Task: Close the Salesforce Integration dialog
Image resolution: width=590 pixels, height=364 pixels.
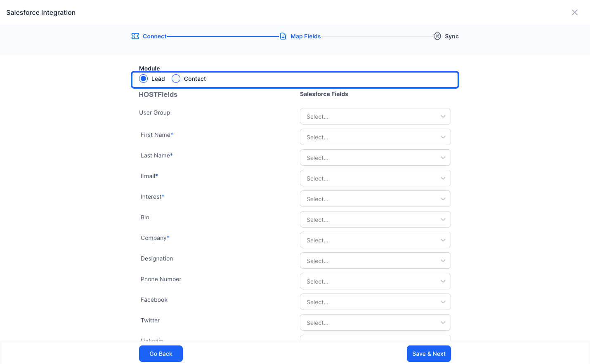Action: (x=575, y=12)
